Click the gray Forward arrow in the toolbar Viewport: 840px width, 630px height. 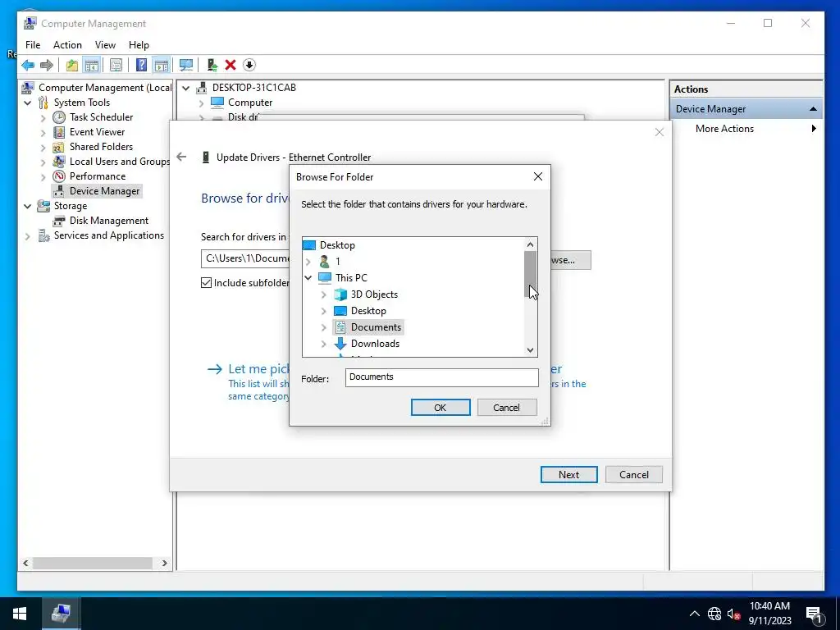click(x=47, y=66)
